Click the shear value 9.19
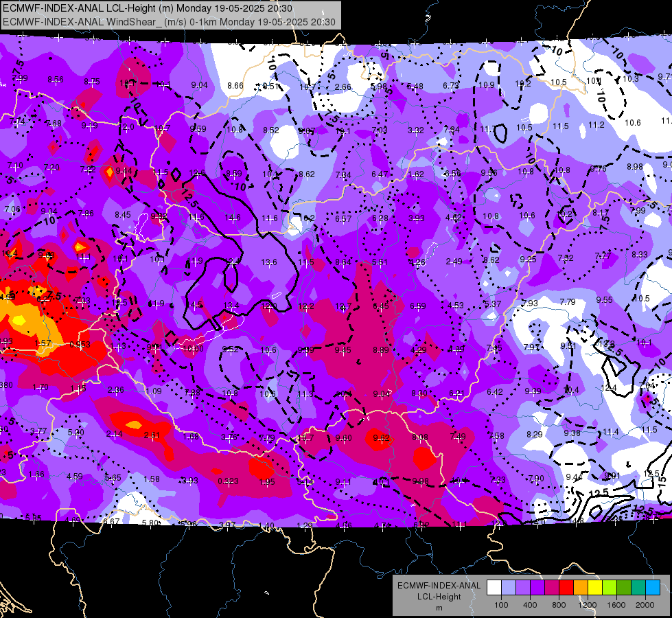This screenshot has width=672, height=618. pos(89,126)
